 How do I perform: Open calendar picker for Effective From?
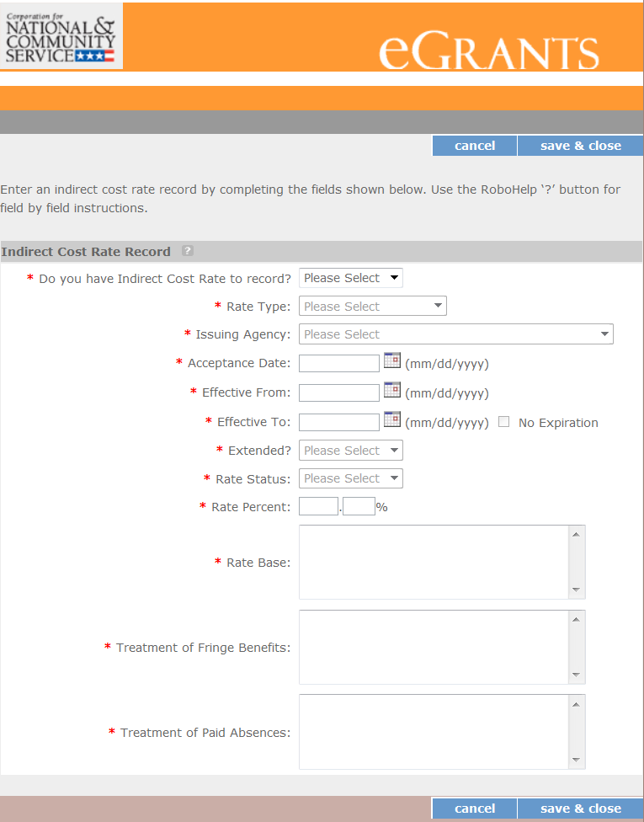[392, 389]
